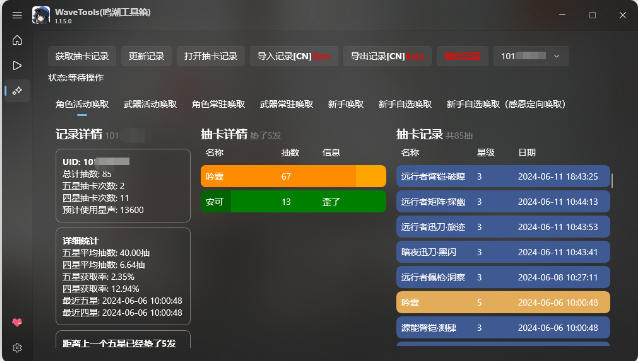Click the date 2024-06-11 18:43:25
Viewport: 638px width, 361px height.
coord(558,177)
